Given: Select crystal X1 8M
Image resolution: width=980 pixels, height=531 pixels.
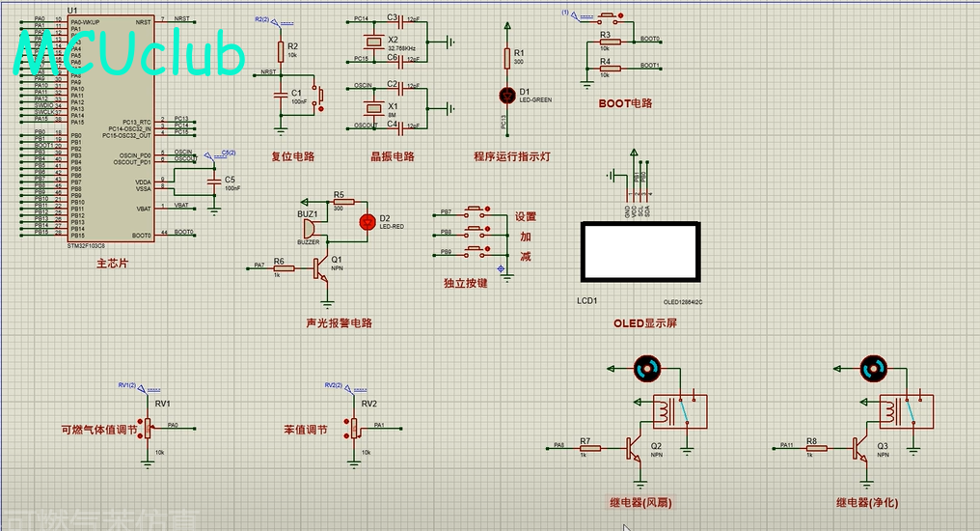Looking at the screenshot, I should [373, 108].
